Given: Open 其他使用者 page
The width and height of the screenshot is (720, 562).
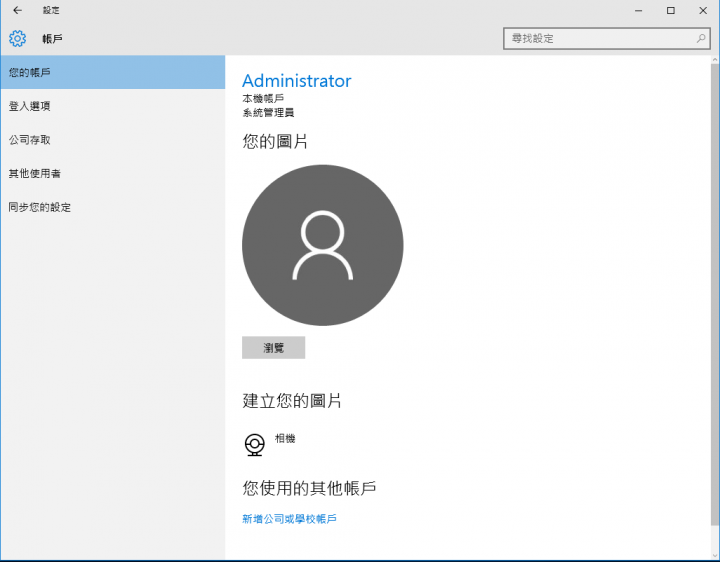Looking at the screenshot, I should (113, 173).
